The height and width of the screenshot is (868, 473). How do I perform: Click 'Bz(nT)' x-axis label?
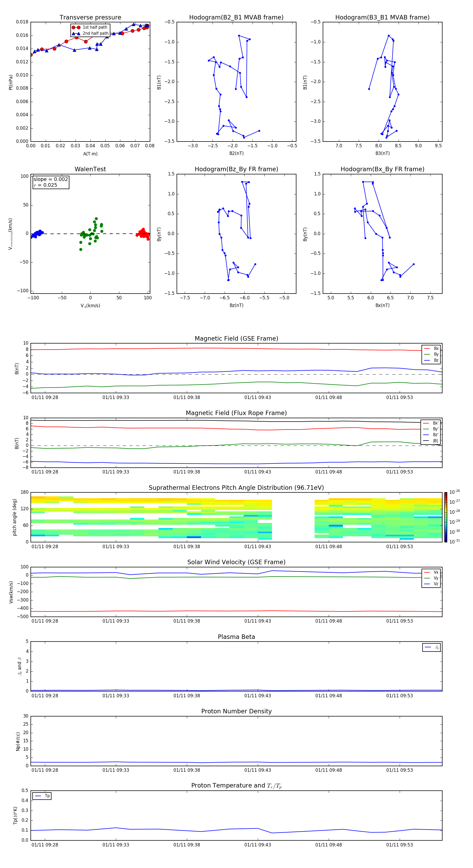click(236, 305)
